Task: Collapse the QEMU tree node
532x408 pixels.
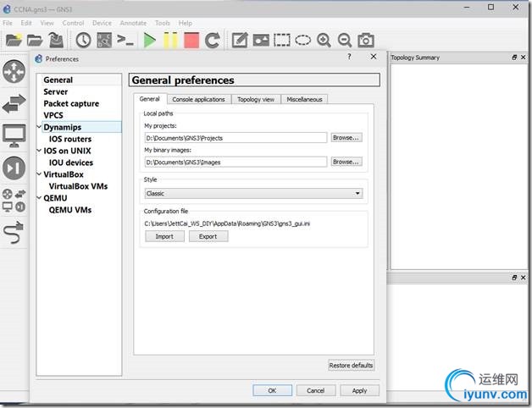Action: click(39, 198)
